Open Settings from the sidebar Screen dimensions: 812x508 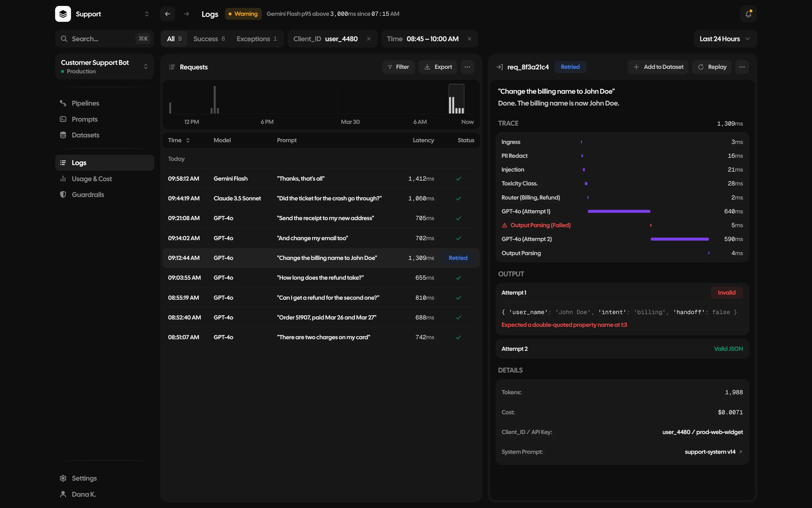point(105,478)
